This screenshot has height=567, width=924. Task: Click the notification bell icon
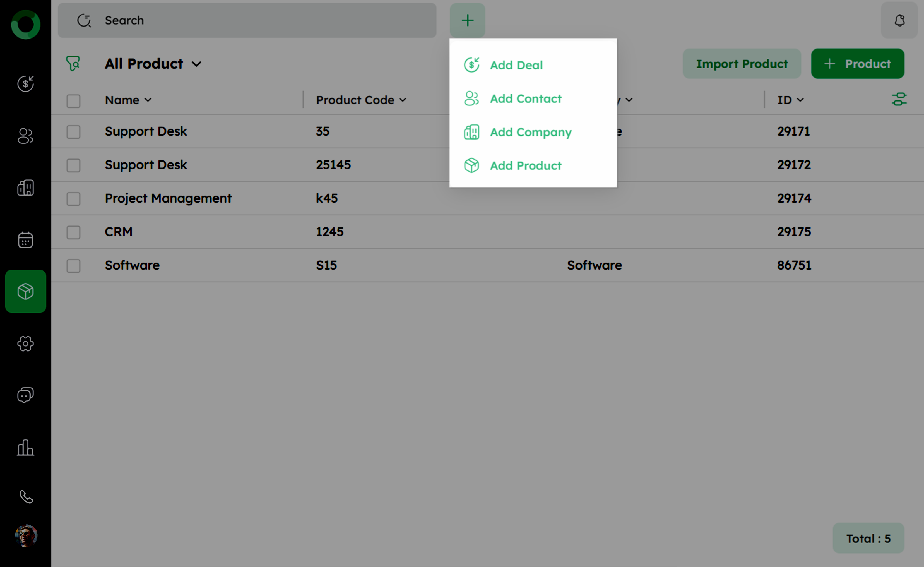coord(899,20)
